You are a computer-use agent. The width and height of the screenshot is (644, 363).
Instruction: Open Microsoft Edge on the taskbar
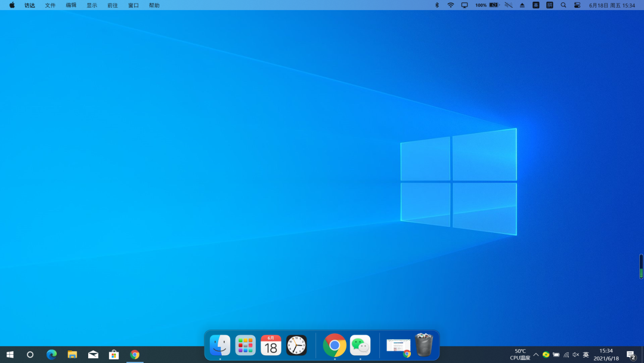click(x=51, y=355)
